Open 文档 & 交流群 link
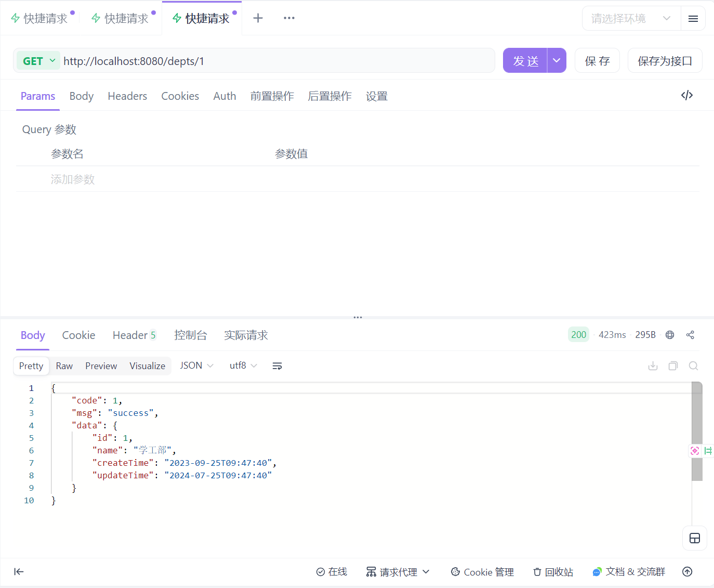Viewport: 714px width, 588px height. coord(629,572)
